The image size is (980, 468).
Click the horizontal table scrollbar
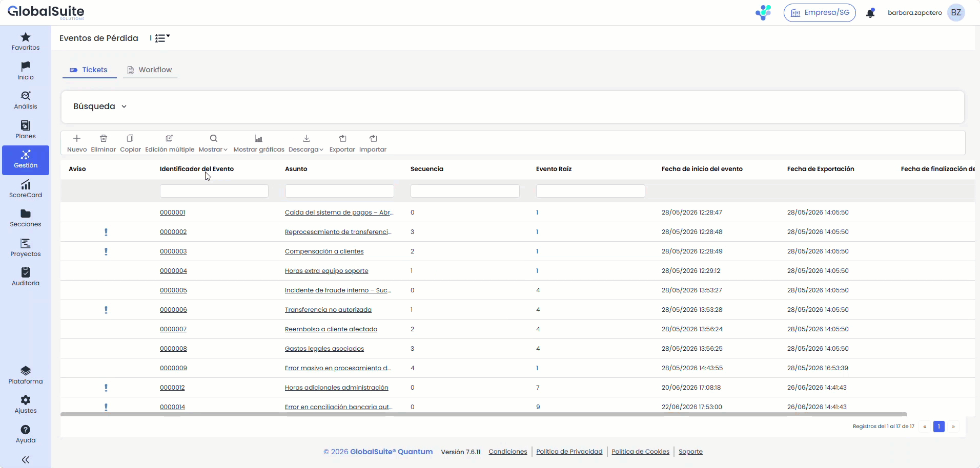[x=484, y=414]
